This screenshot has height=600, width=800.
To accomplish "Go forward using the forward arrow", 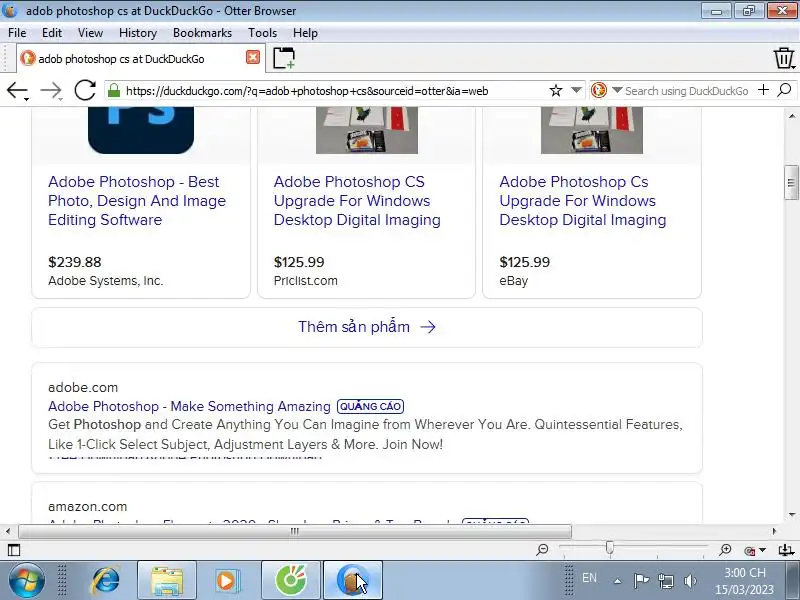I will click(x=51, y=91).
